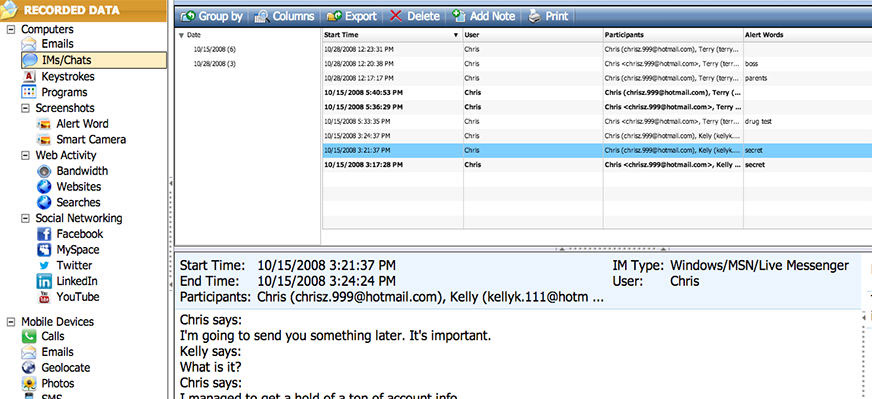Open the Emails icon under Computers

[x=29, y=44]
